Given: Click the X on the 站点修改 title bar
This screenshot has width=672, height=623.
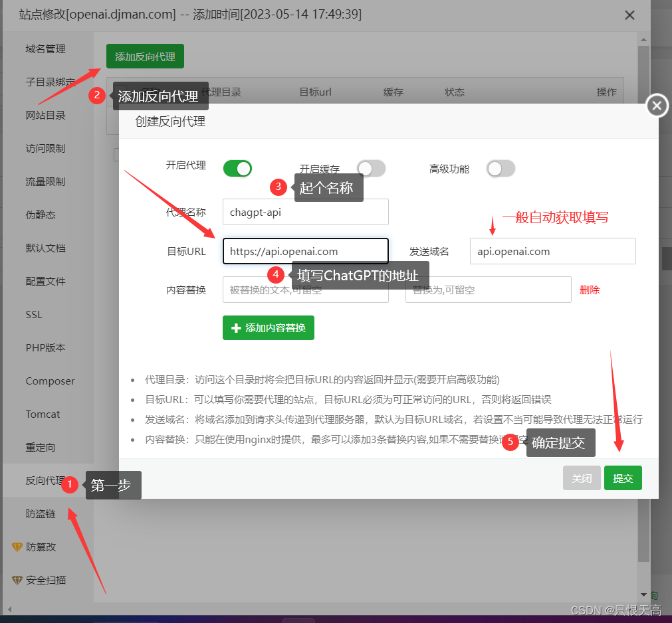Looking at the screenshot, I should click(x=629, y=15).
